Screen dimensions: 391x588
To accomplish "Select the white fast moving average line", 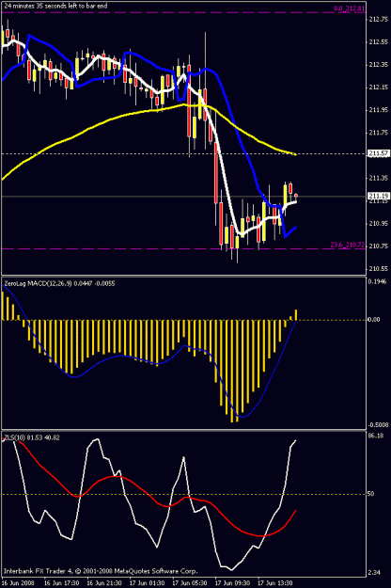I will pyautogui.click(x=222, y=168).
